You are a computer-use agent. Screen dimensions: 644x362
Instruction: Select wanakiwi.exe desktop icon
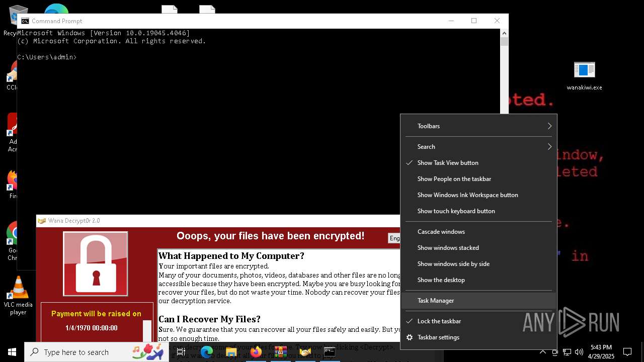pos(584,76)
